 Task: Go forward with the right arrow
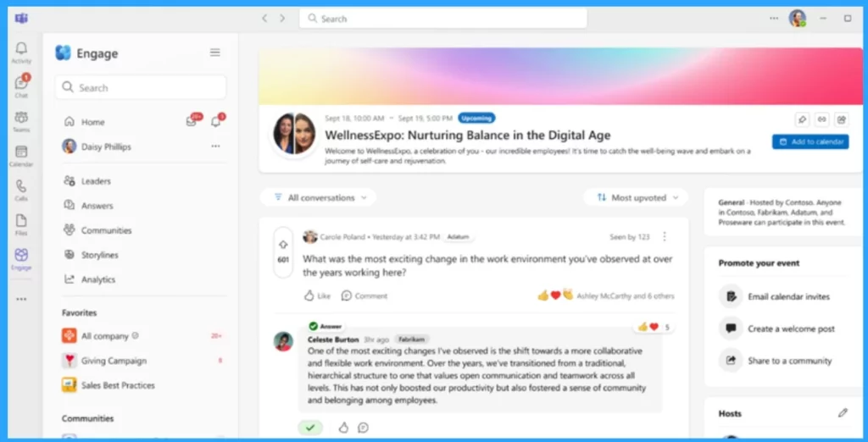[x=282, y=19]
